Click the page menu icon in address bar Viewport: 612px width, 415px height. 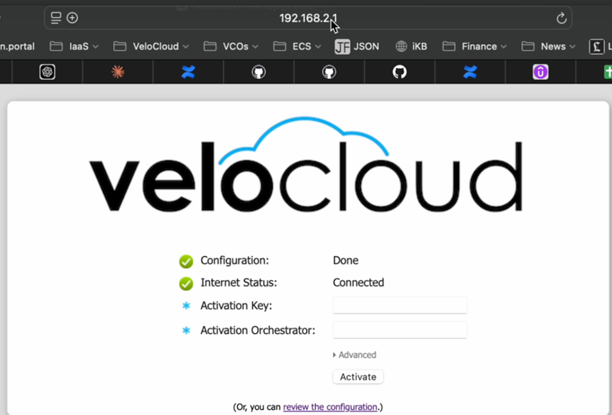[x=57, y=18]
